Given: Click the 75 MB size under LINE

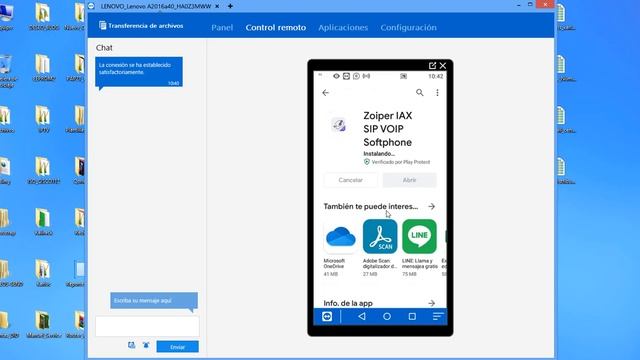Looking at the screenshot, I should 409,274.
